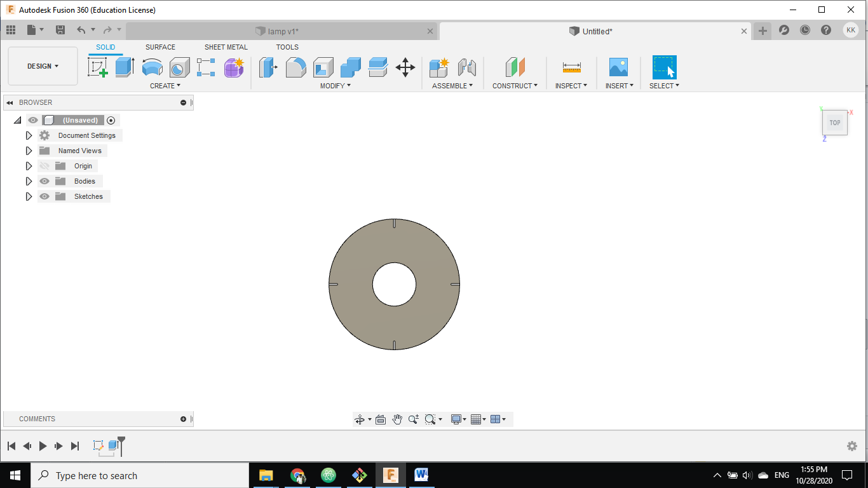Screen dimensions: 868x488
Task: Switch to the SURFACE tab
Action: pyautogui.click(x=160, y=47)
